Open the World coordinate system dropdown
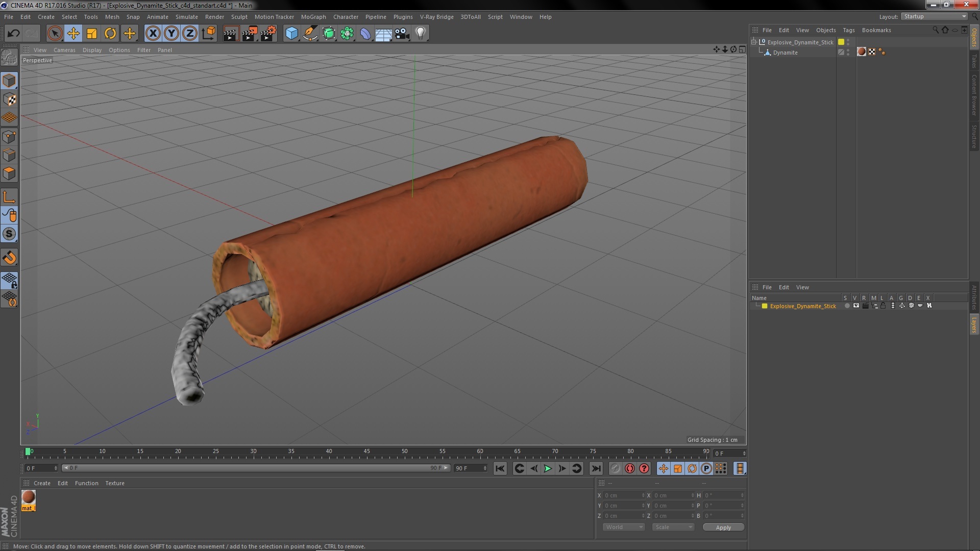This screenshot has height=551, width=980. (624, 527)
